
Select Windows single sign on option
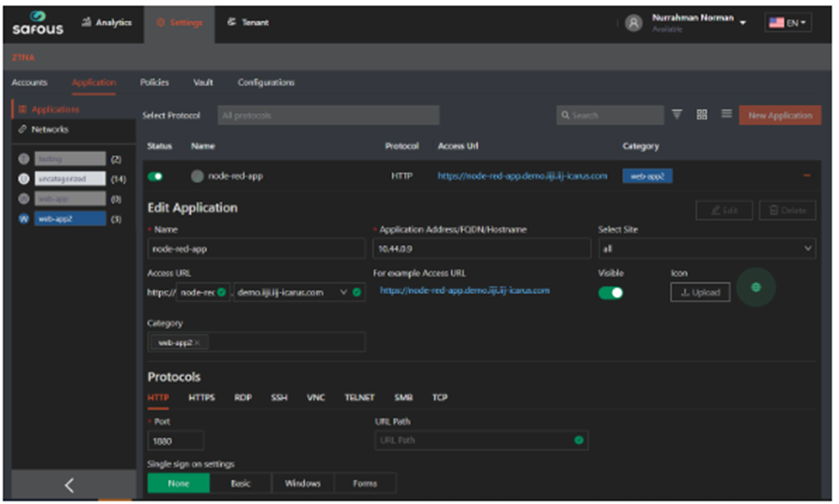tap(303, 483)
